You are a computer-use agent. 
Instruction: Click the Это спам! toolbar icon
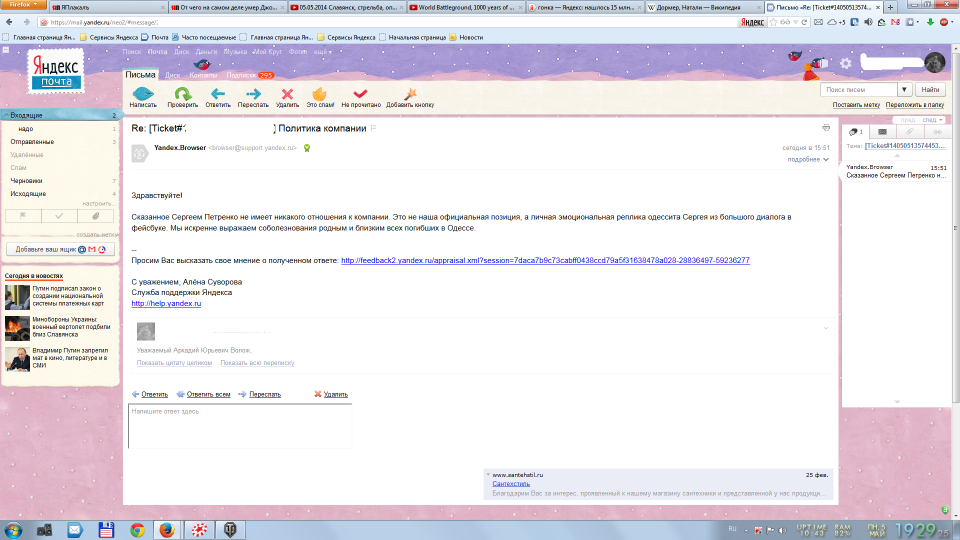coord(320,94)
